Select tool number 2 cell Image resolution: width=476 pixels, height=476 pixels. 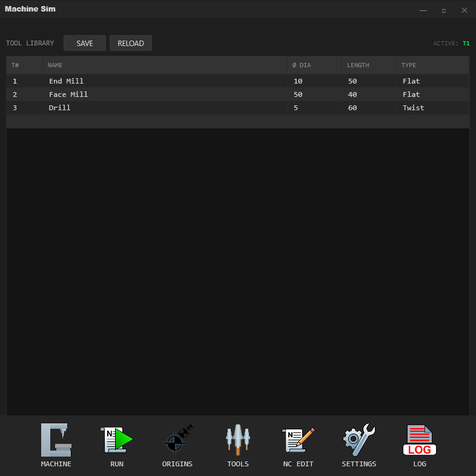coord(24,94)
